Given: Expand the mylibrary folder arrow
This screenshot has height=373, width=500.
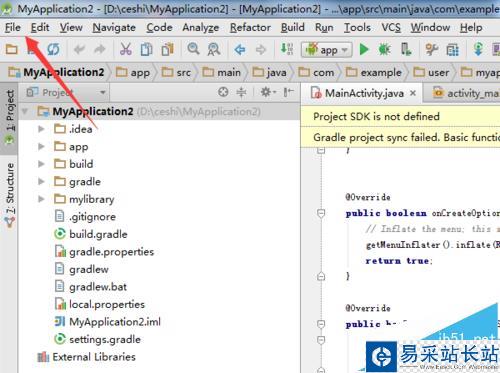Looking at the screenshot, I should (41, 199).
